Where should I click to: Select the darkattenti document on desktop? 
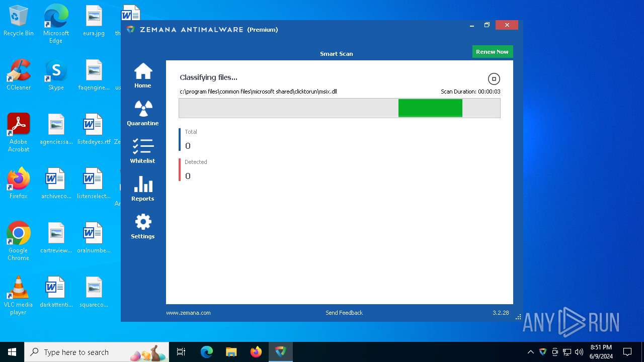(x=56, y=293)
